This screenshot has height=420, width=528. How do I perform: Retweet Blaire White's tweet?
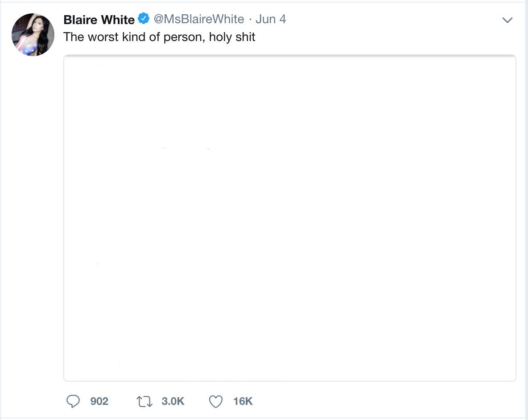[144, 401]
